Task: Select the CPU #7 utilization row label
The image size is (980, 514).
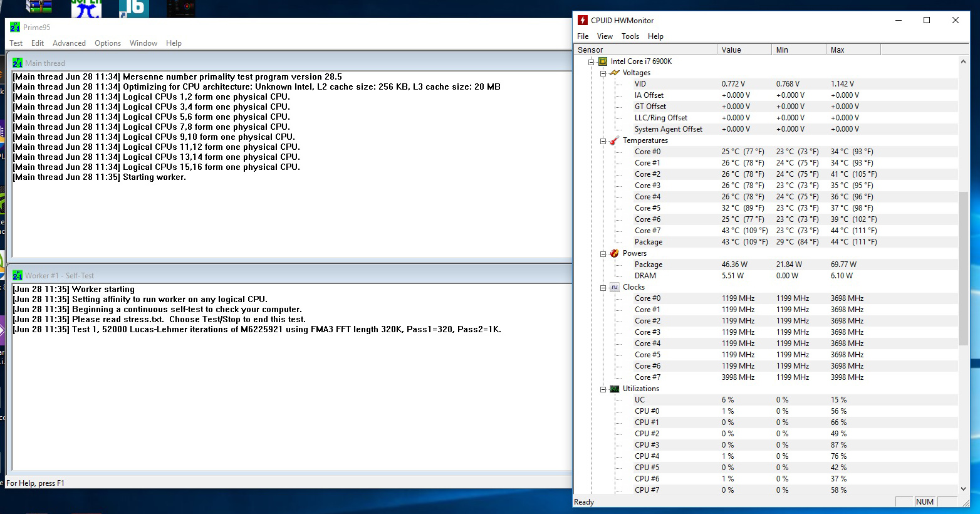Action: 647,490
